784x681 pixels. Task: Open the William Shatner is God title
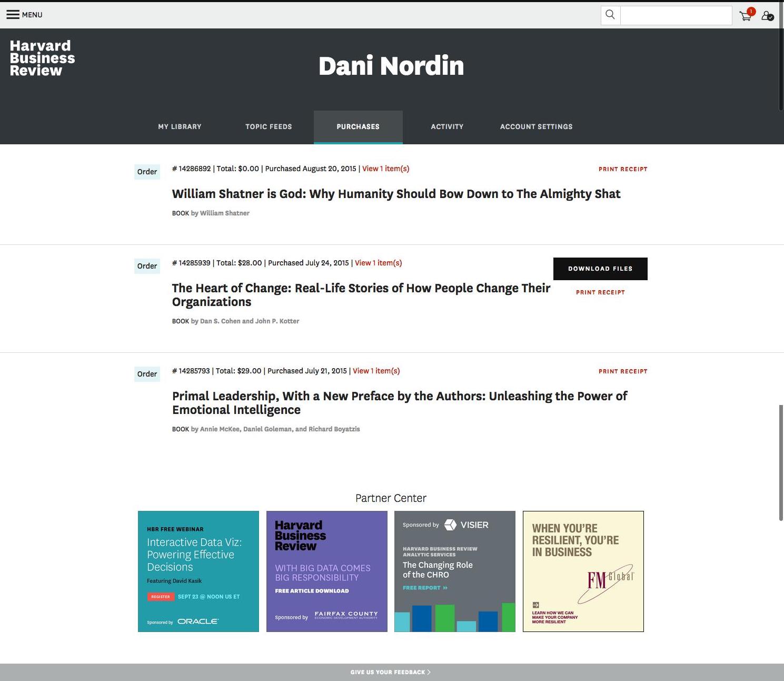coord(396,194)
